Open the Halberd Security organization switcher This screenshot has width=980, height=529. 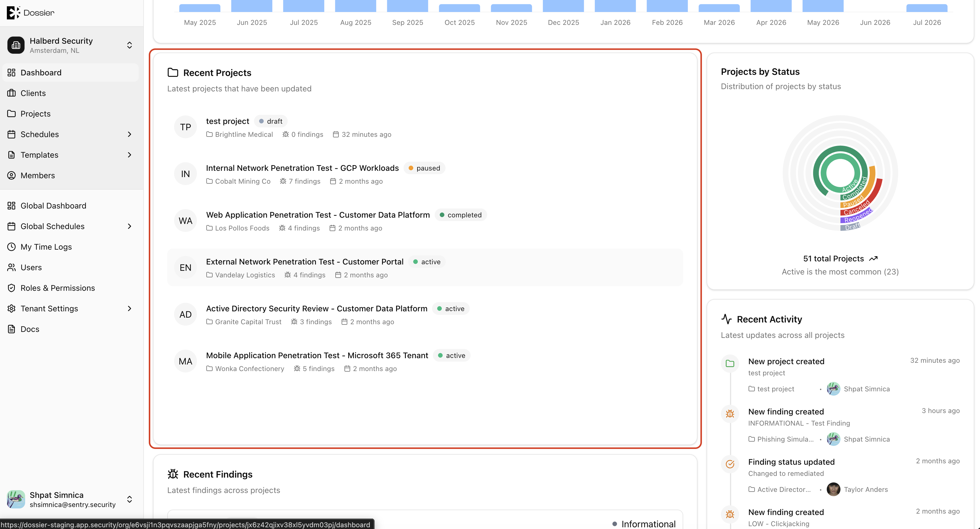[x=71, y=45]
